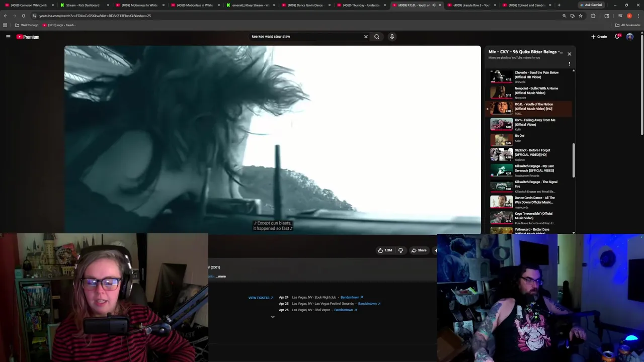Mute the P.O.D. tab via speaker icon
Viewport: 644px width, 362px height.
434,5
